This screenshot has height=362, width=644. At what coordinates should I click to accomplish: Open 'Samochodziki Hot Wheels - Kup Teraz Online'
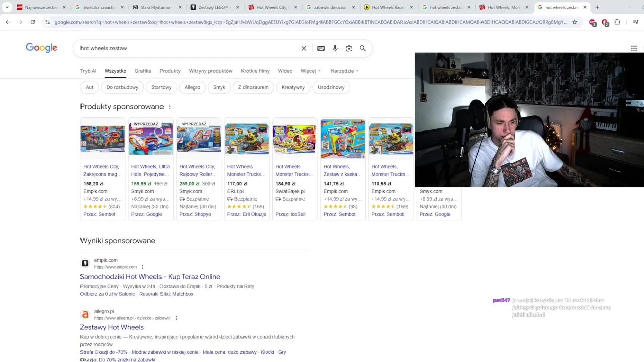(x=150, y=277)
